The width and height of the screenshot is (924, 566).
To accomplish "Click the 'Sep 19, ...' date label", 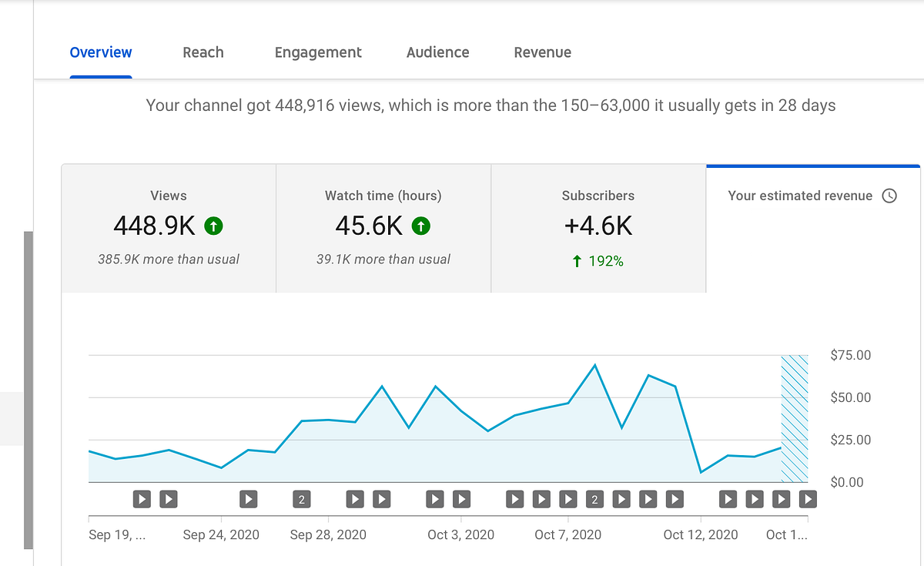I will coord(117,534).
